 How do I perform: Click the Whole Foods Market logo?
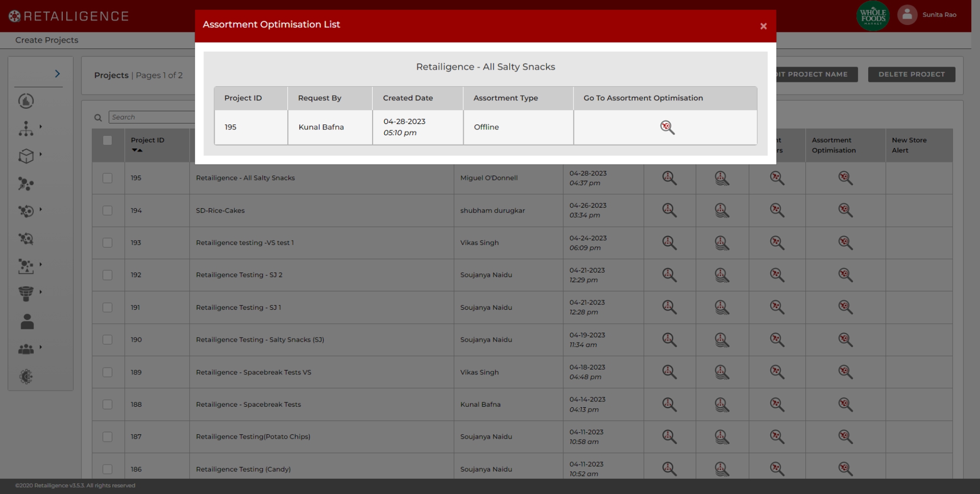coord(873,16)
